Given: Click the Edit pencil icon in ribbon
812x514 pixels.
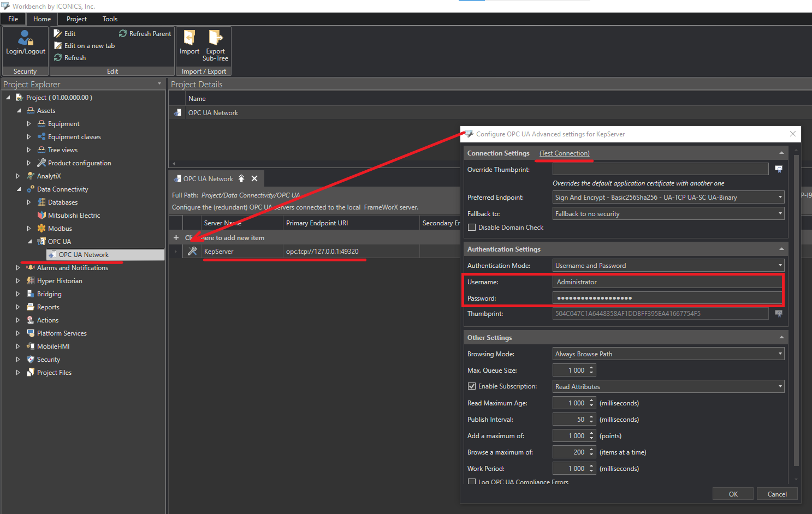Looking at the screenshot, I should [58, 34].
